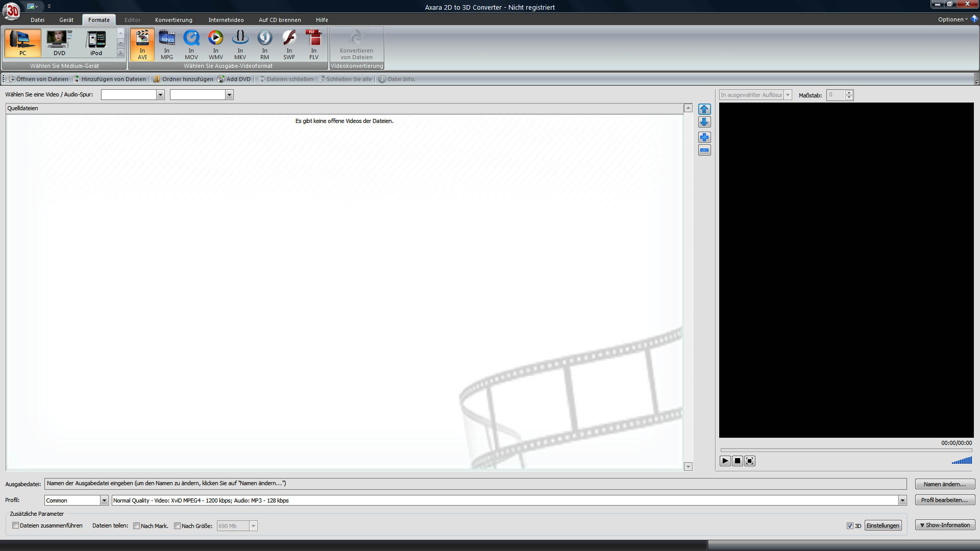Check the Nach Größe split option

click(x=177, y=526)
